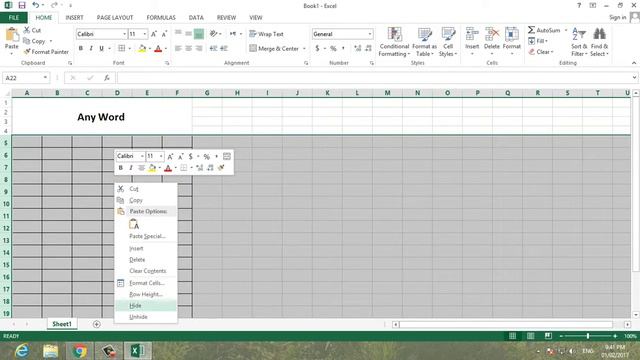This screenshot has width=640, height=360.
Task: Click the Insert Function fx button
Action: point(107,78)
